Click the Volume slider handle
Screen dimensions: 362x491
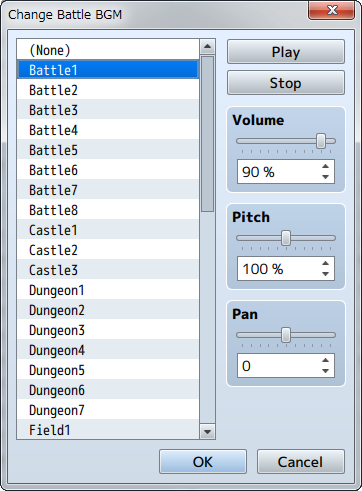(x=321, y=141)
